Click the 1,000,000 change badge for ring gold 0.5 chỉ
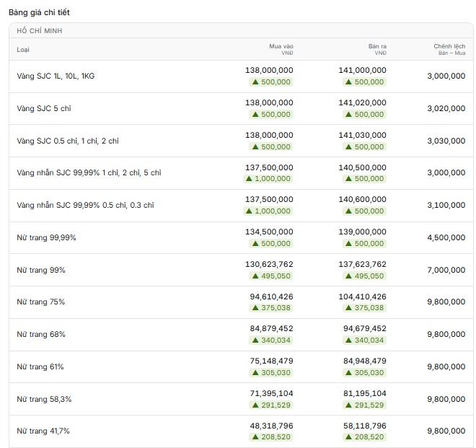Image resolution: width=476 pixels, height=448 pixels. [268, 211]
